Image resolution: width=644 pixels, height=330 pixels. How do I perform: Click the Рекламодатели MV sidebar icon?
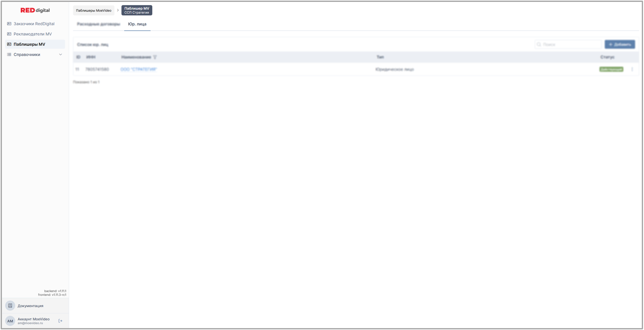9,34
